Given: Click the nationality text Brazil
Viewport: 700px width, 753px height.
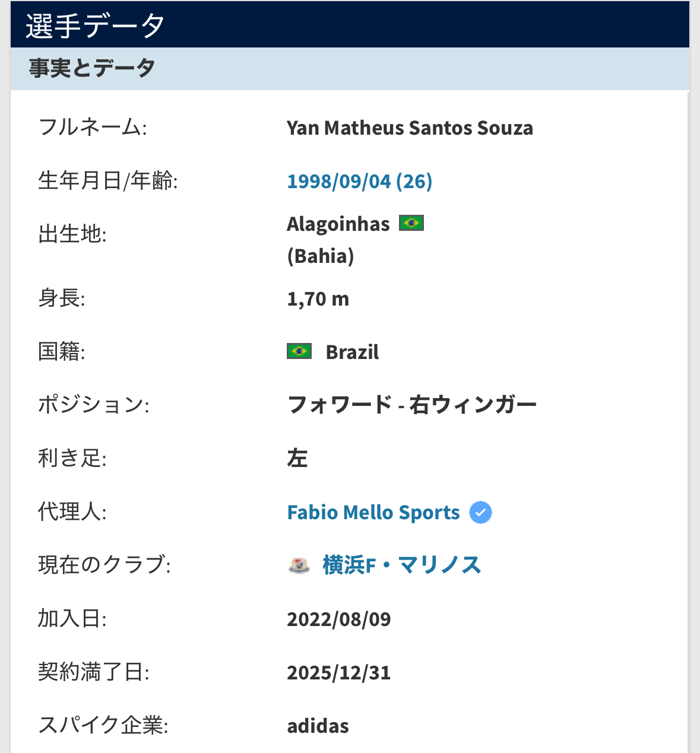Looking at the screenshot, I should point(352,352).
